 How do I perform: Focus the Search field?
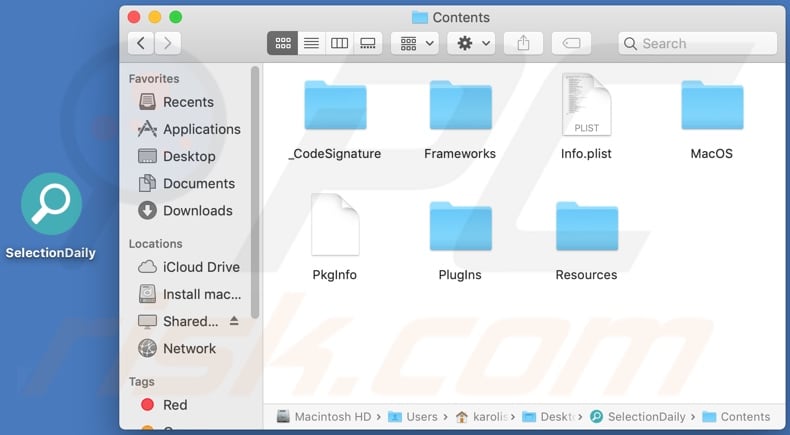(x=698, y=43)
